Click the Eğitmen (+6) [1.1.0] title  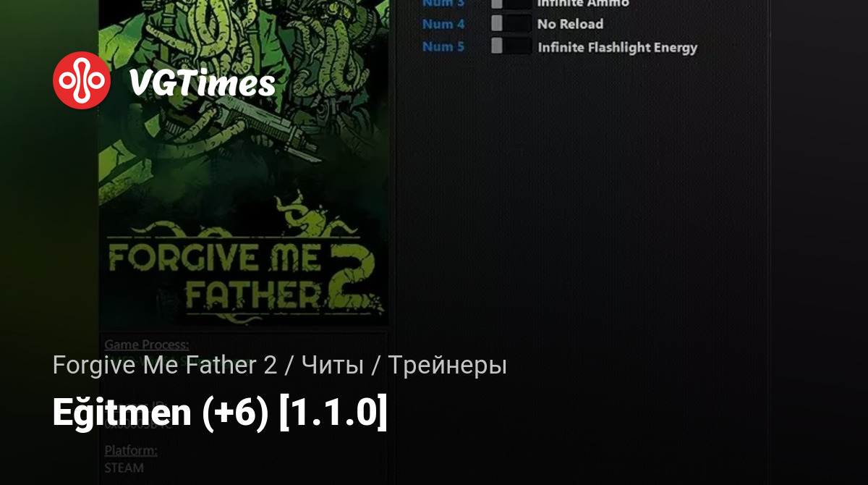220,413
